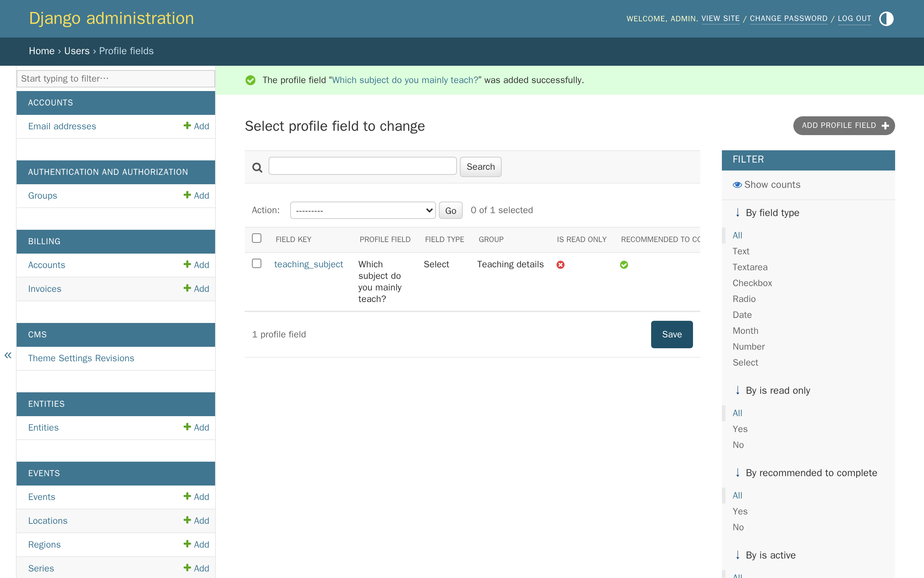
Task: Open Groups in sidebar
Action: 42,195
